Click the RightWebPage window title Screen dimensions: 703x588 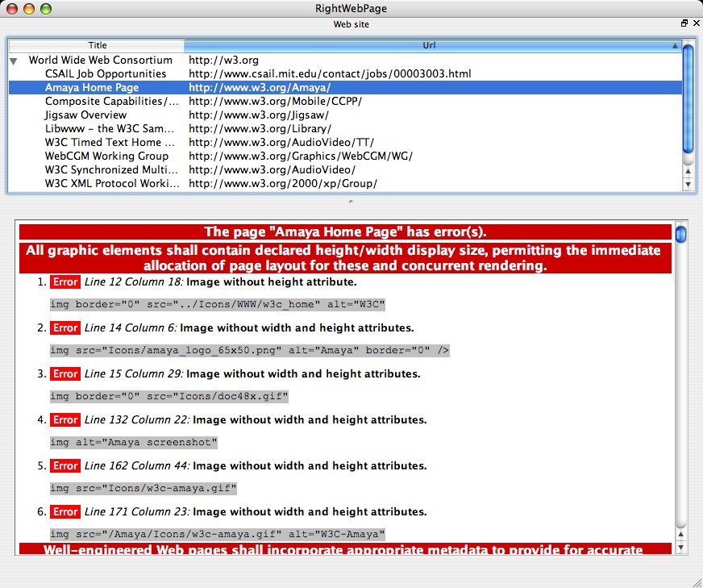(351, 8)
